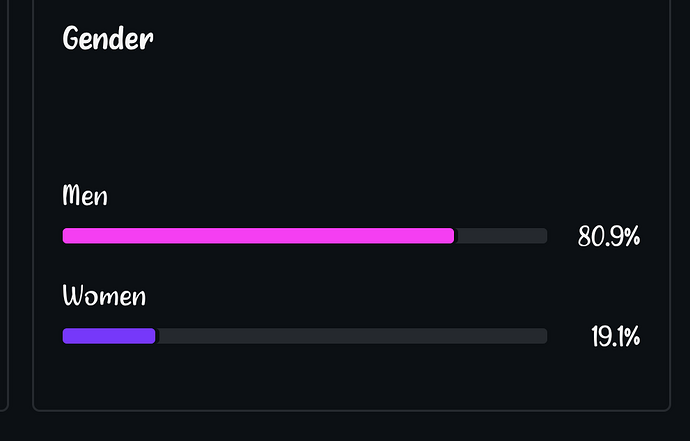This screenshot has height=441, width=690.
Task: Click the neighboring panel's edge beside Gender card
Action: coord(9,200)
